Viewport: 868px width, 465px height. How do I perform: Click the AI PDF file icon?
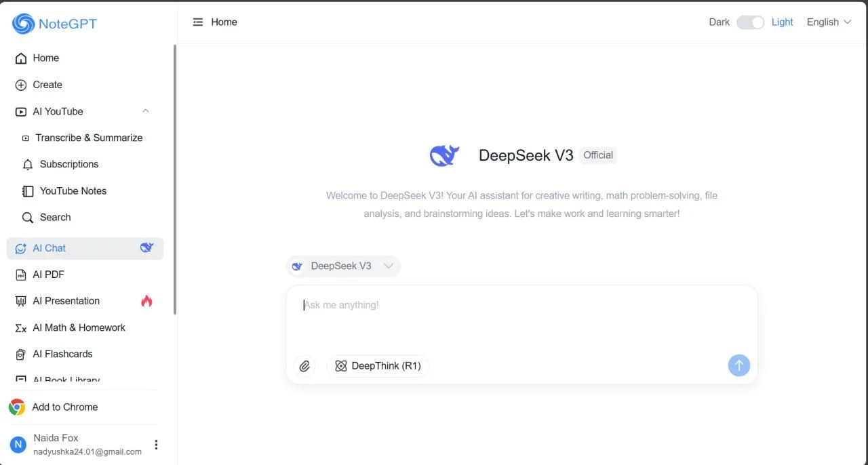21,275
